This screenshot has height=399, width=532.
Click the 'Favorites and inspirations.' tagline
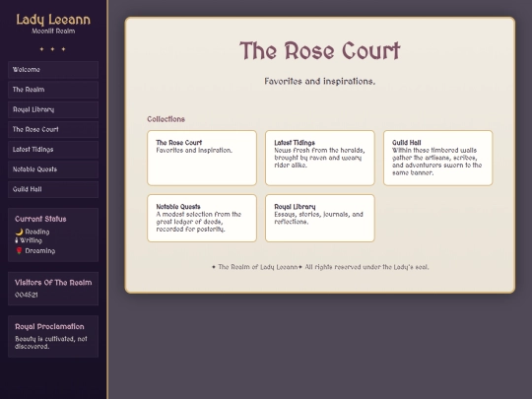(x=320, y=82)
